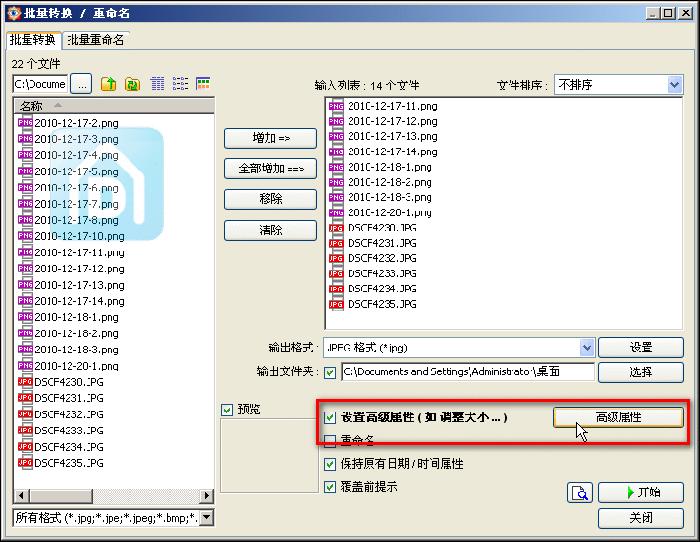
Task: Toggle 覆盖前提示 checkbox
Action: tap(330, 487)
